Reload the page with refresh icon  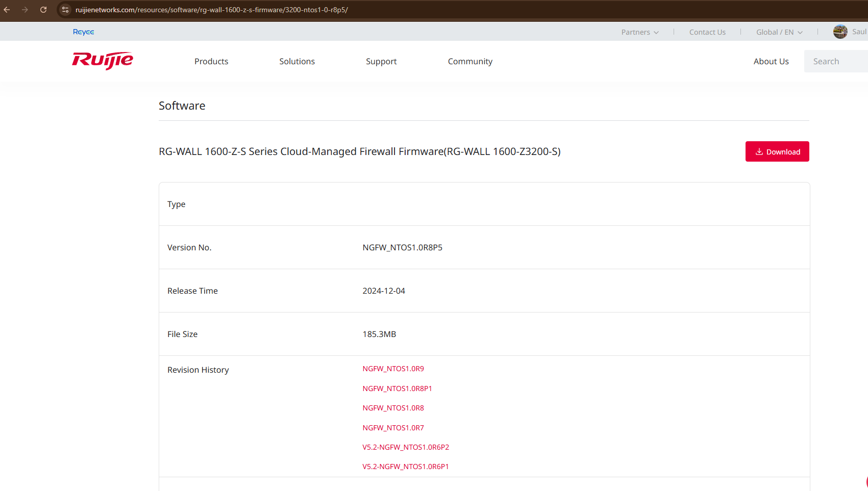point(43,10)
